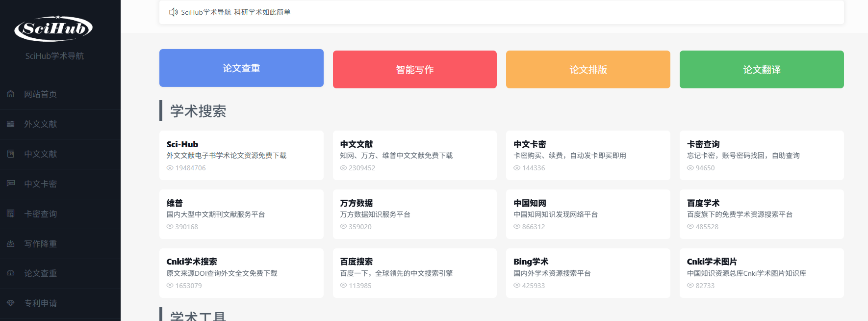Click the 学术搜索 section heading
868x321 pixels.
[198, 111]
